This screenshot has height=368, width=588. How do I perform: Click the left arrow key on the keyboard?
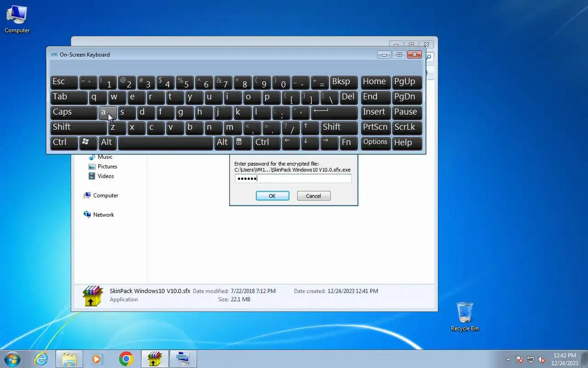pyautogui.click(x=291, y=143)
